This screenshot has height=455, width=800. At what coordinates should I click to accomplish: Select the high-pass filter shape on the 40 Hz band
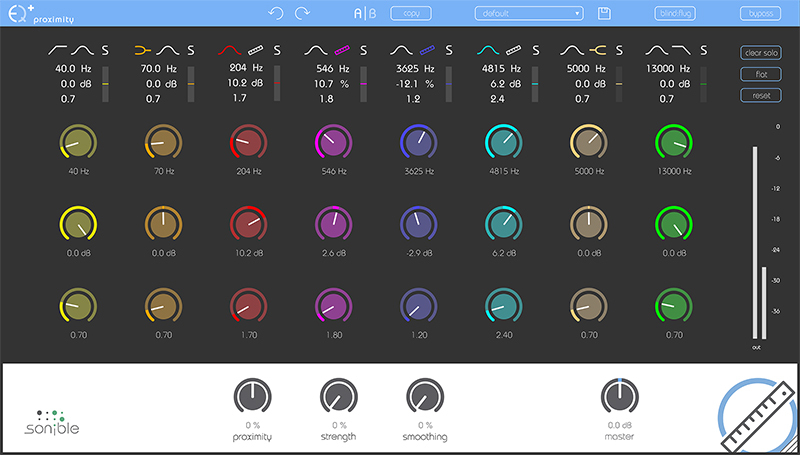point(58,48)
